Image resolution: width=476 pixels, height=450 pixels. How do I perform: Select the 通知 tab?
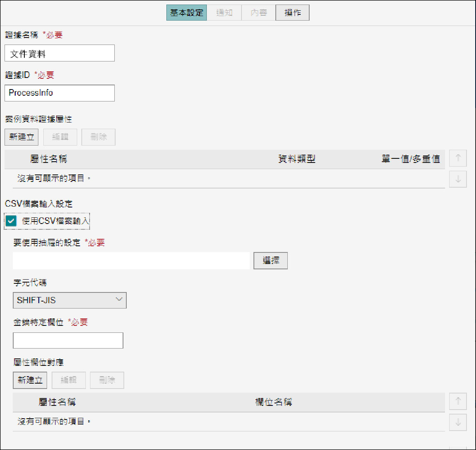point(224,13)
